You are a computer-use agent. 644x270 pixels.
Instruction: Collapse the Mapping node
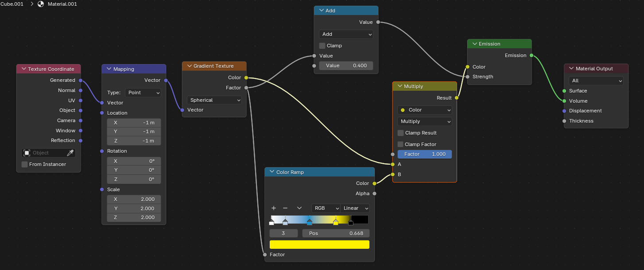(109, 69)
